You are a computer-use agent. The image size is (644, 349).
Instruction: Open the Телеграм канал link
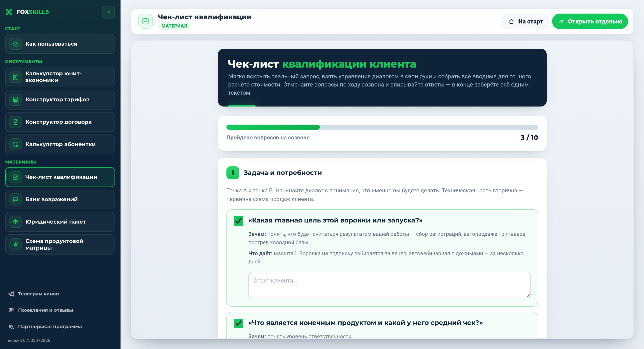(x=38, y=294)
